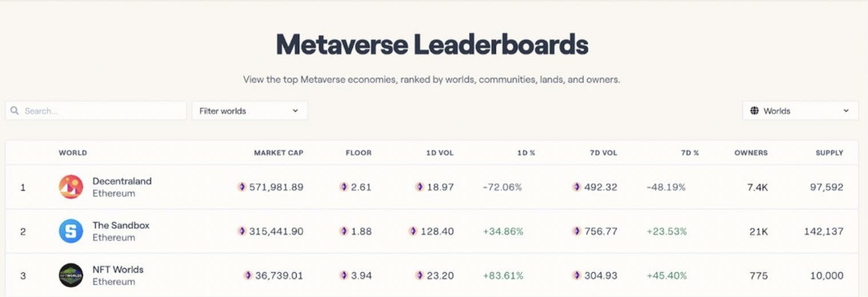Sort by Market Cap column header
This screenshot has width=868, height=297.
[x=278, y=152]
